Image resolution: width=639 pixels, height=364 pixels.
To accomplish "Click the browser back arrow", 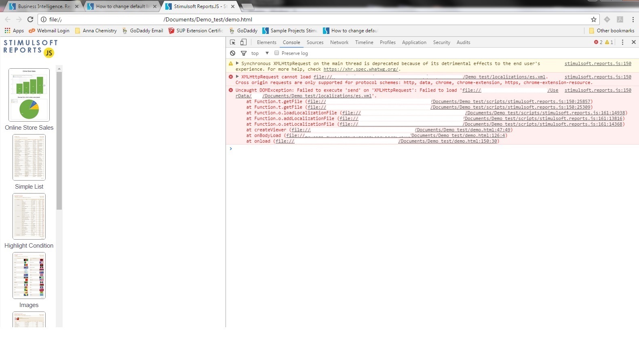I will [x=8, y=19].
